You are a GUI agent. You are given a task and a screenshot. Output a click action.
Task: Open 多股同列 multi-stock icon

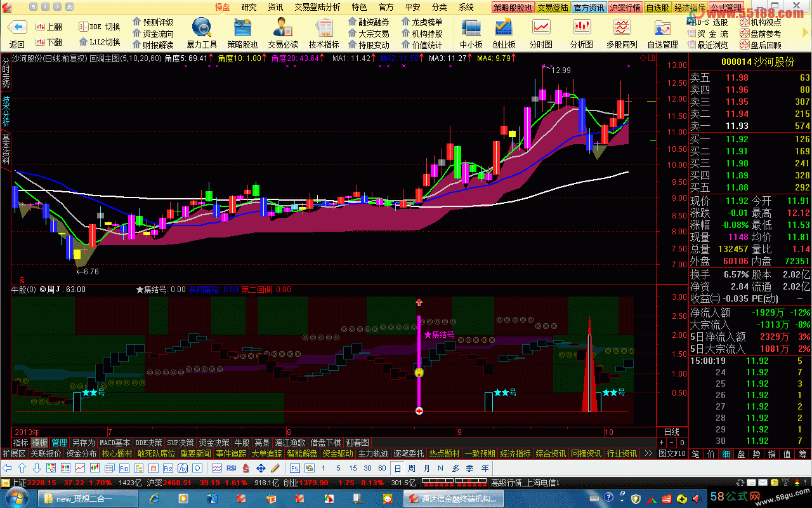[622, 28]
